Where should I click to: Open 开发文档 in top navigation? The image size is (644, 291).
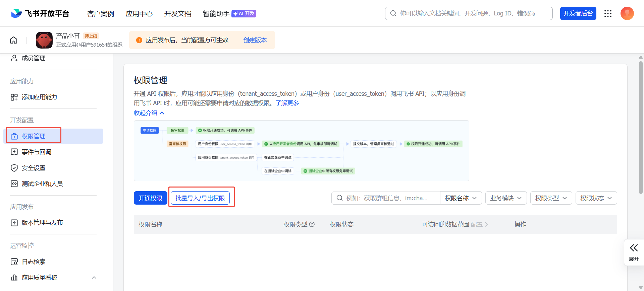coord(177,14)
